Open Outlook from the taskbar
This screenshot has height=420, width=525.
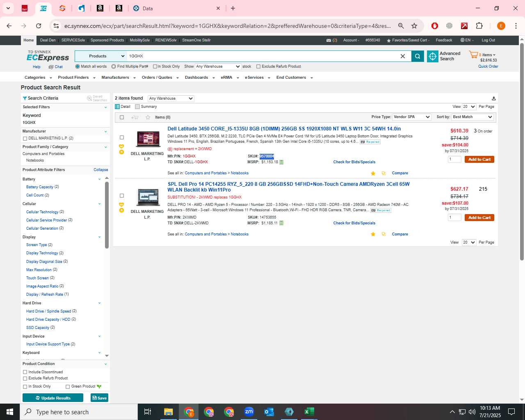(269, 412)
